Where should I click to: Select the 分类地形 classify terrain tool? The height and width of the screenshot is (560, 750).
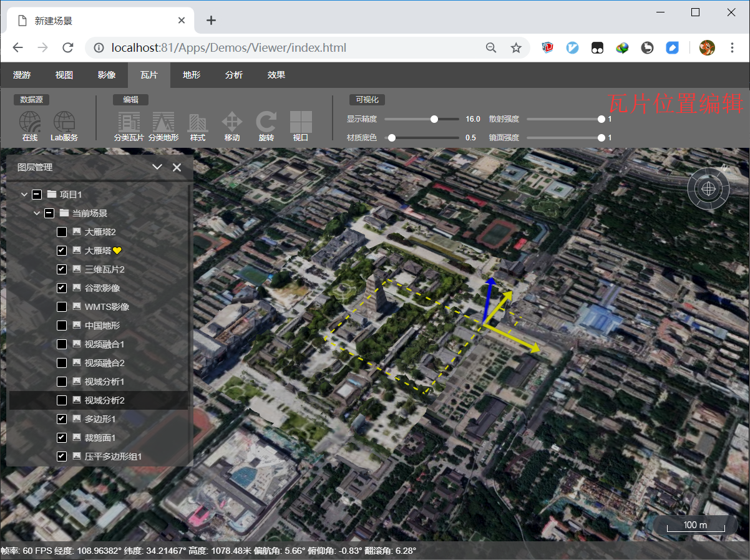[x=163, y=123]
